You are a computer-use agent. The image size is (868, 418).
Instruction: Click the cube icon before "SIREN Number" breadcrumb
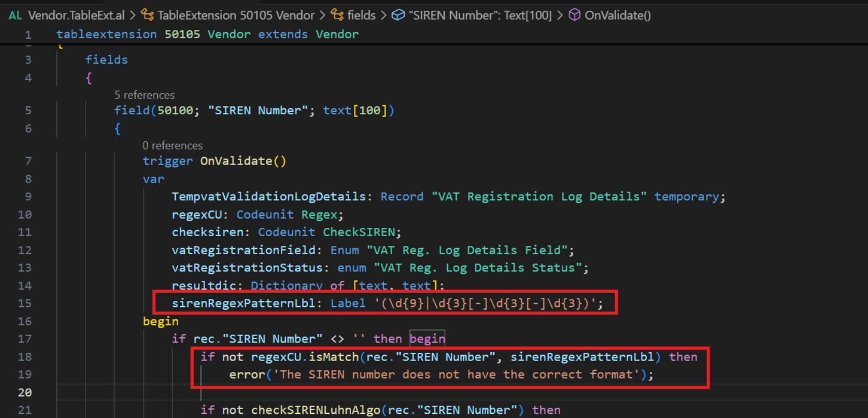tap(398, 16)
